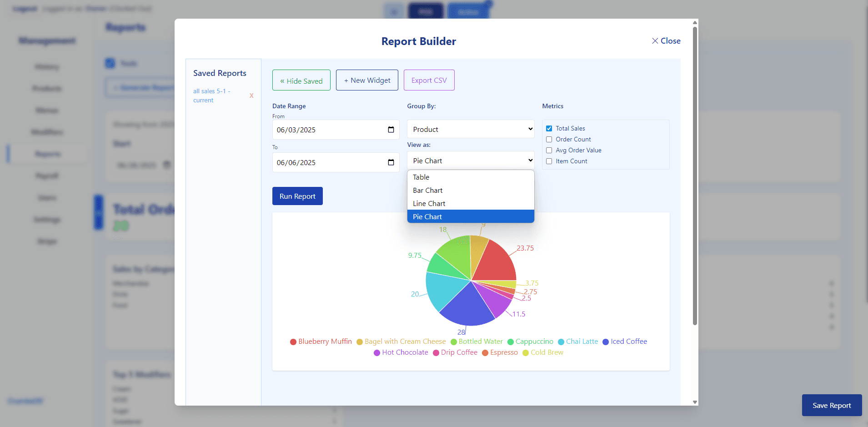Viewport: 868px width, 427px height.
Task: Pick the Table view option
Action: pyautogui.click(x=421, y=177)
